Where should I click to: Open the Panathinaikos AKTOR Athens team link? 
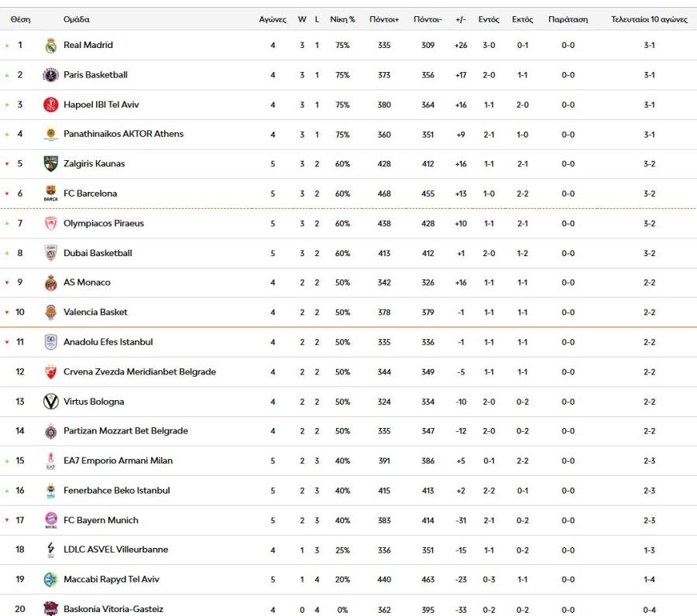[123, 134]
